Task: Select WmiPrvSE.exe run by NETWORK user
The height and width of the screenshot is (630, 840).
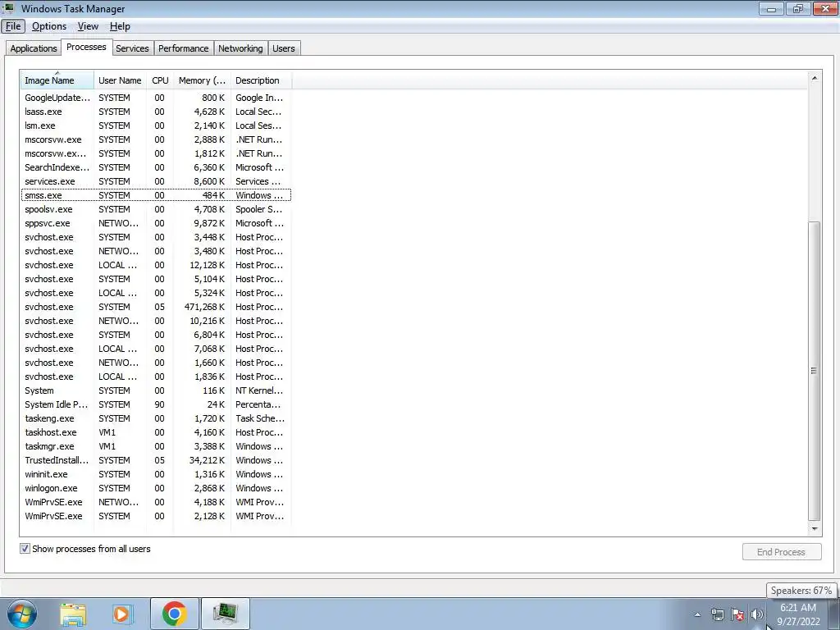Action: pyautogui.click(x=156, y=502)
